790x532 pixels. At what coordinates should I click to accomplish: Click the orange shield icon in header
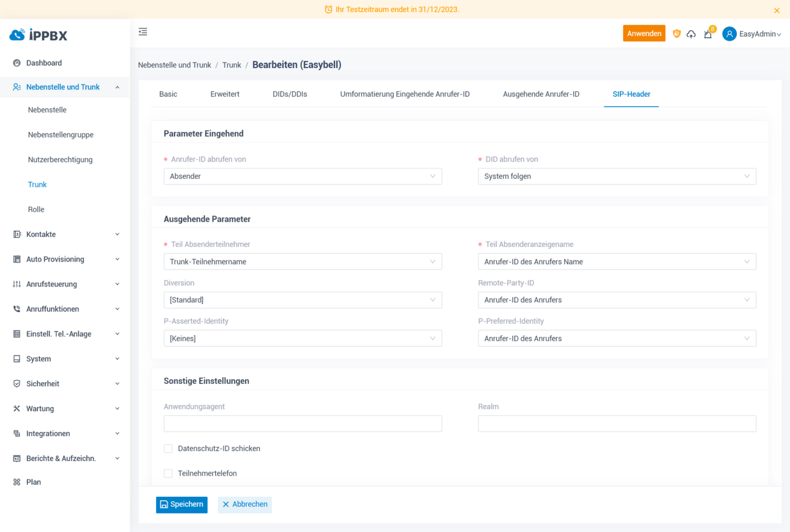[676, 34]
